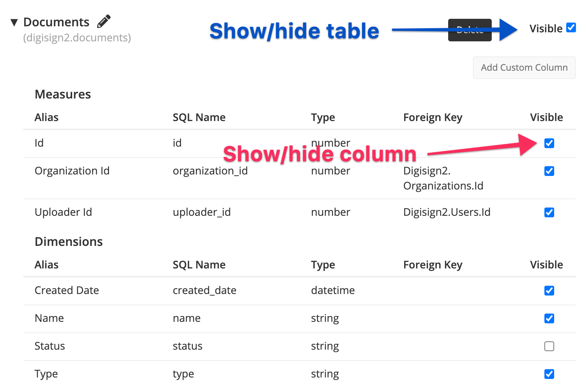Screen dimensions: 588x391
Task: Click the Documents table title
Action: tap(56, 22)
